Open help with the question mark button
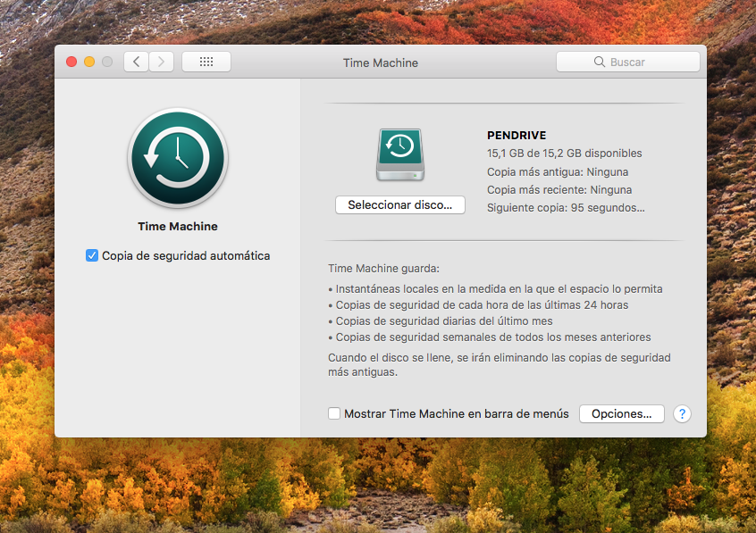The width and height of the screenshot is (756, 533). 682,413
